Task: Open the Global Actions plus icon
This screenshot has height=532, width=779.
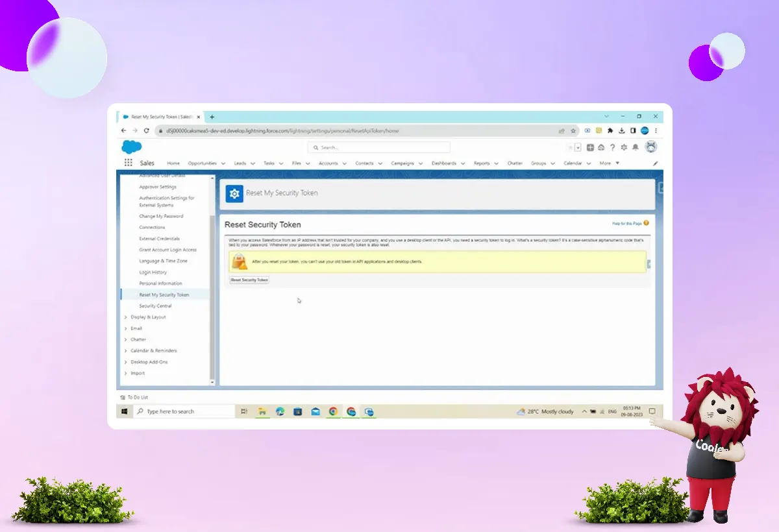Action: tap(591, 147)
